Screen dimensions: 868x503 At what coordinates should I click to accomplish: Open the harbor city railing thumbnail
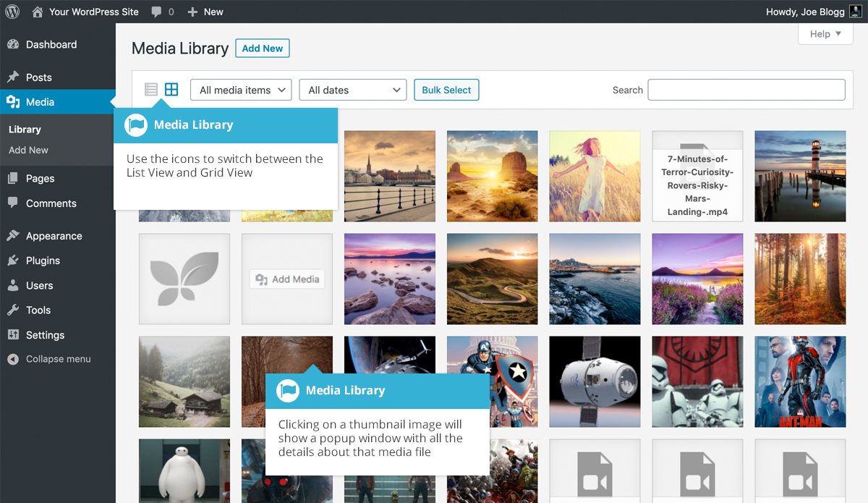(390, 176)
